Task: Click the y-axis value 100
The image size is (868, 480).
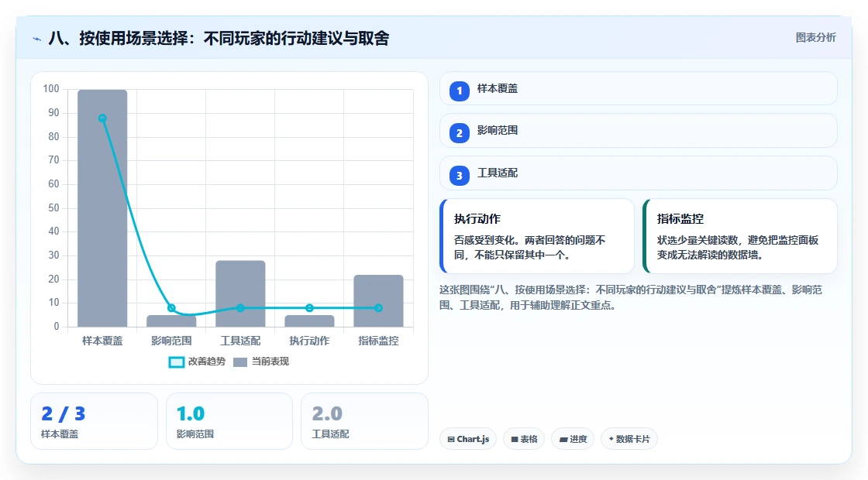Action: 51,89
